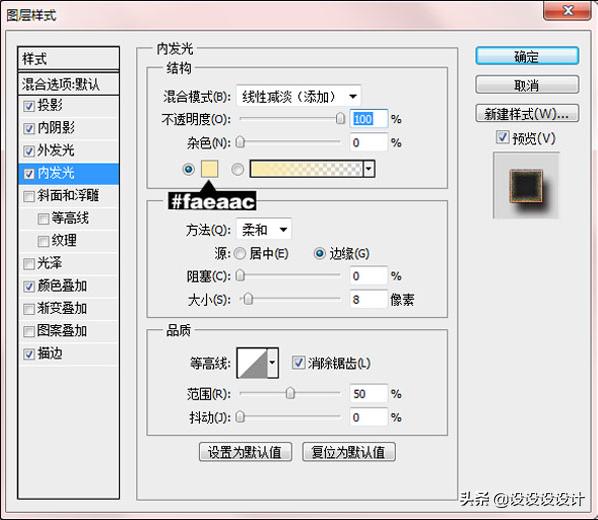Viewport: 598px width, 520px height.
Task: Select the 颜色叠加 style entry
Action: pos(69,287)
